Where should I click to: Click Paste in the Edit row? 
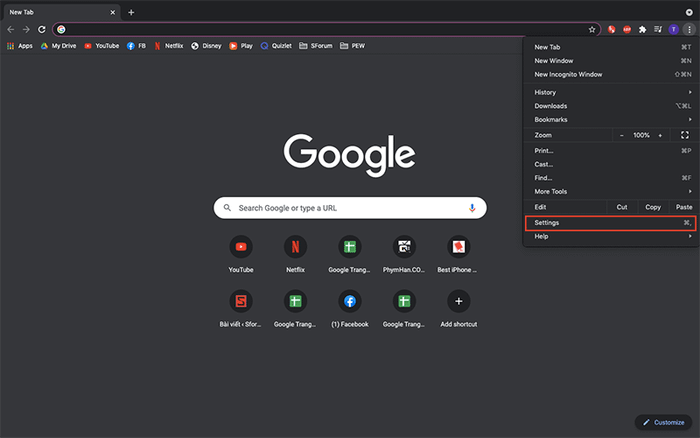(684, 207)
